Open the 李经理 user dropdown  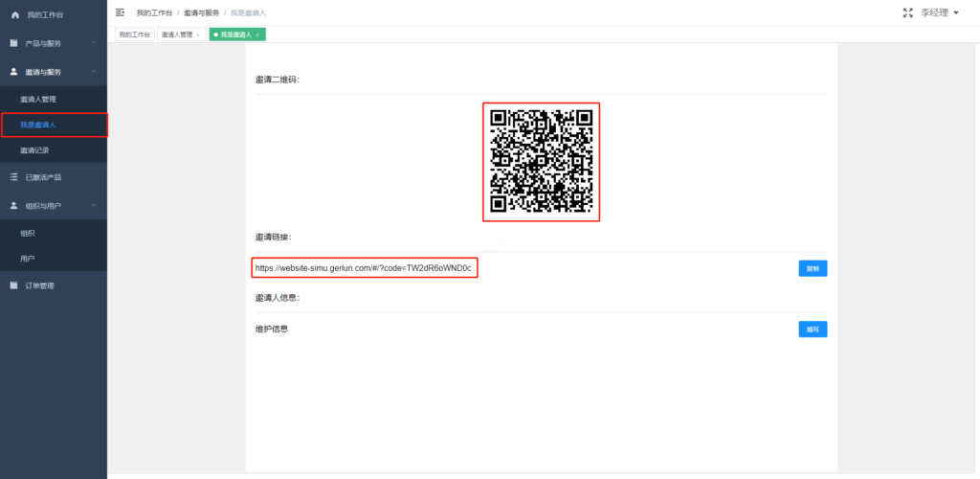pyautogui.click(x=940, y=12)
